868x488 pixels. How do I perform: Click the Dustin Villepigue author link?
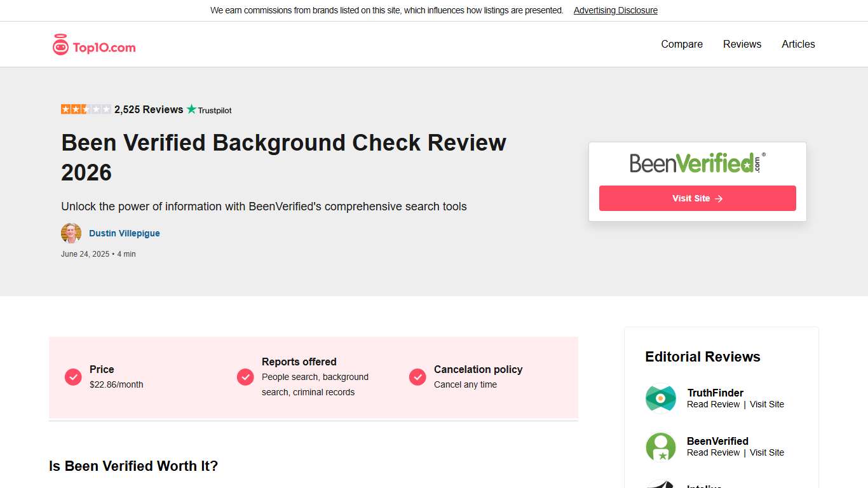point(124,233)
